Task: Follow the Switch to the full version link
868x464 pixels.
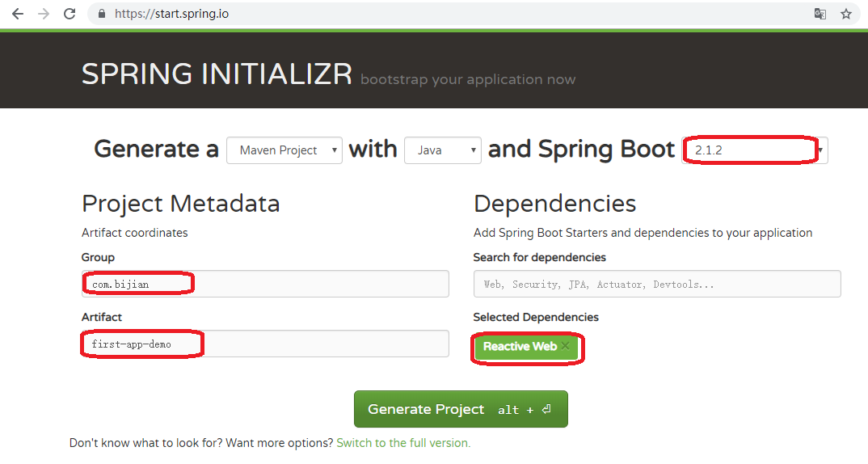Action: [x=403, y=443]
